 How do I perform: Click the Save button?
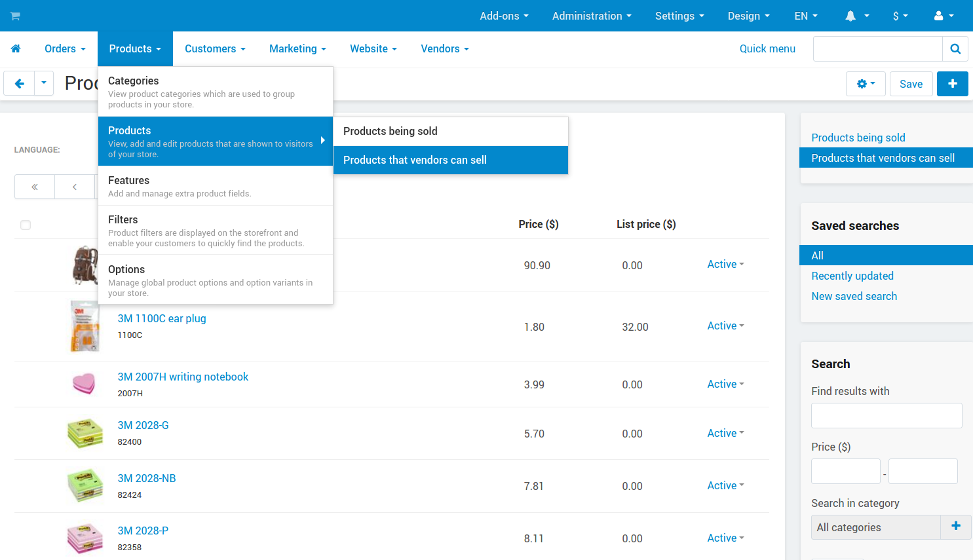click(911, 84)
